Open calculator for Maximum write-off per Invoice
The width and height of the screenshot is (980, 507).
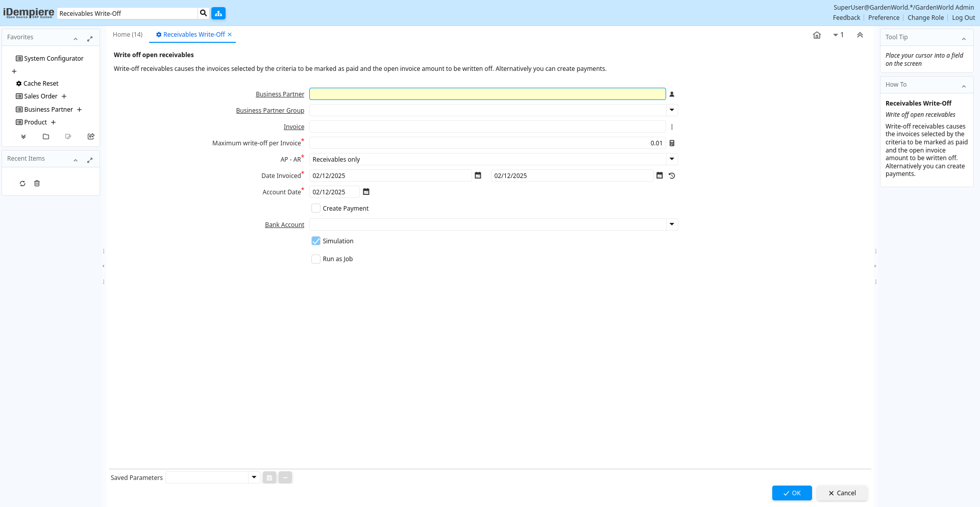(x=672, y=143)
